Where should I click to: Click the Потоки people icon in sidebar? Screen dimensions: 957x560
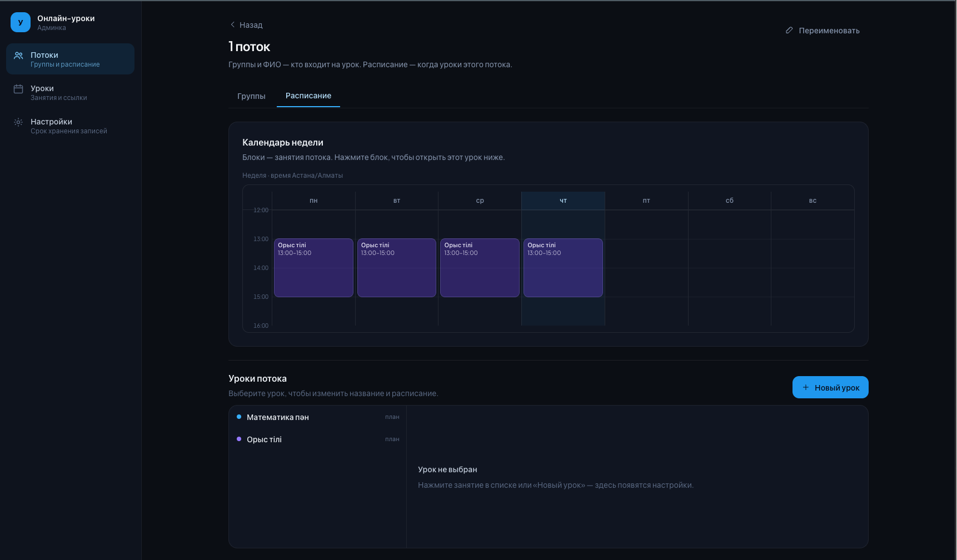point(18,56)
